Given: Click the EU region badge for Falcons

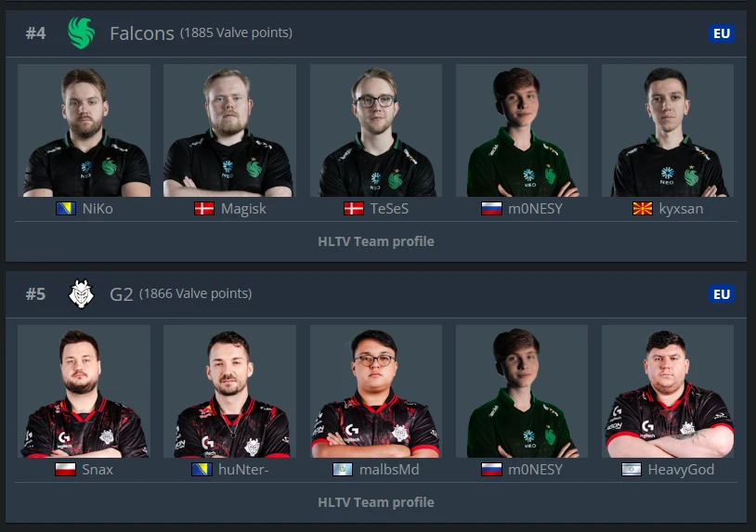Looking at the screenshot, I should coord(722,33).
